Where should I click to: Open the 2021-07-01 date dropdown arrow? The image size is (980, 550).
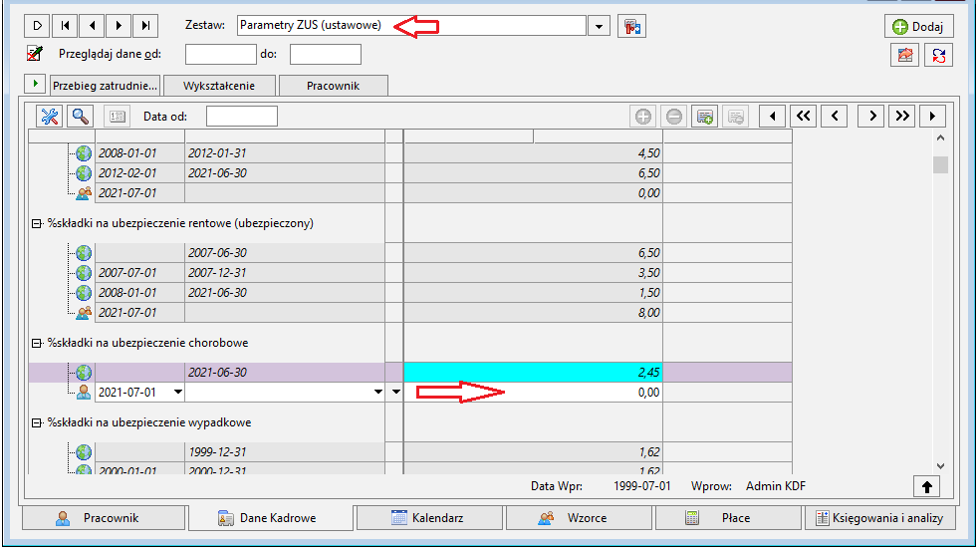[178, 393]
